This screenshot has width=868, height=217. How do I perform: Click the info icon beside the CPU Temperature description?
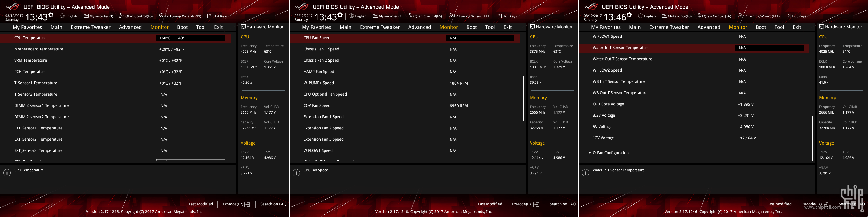[7, 173]
